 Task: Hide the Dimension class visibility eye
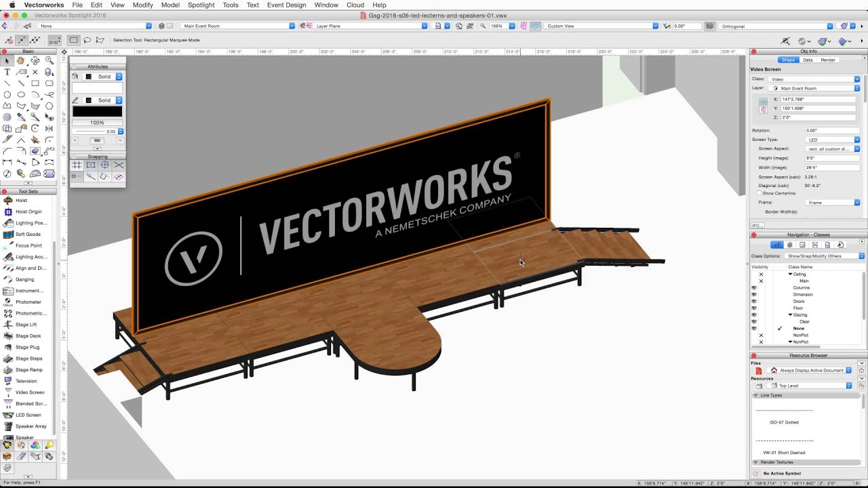pyautogui.click(x=753, y=294)
